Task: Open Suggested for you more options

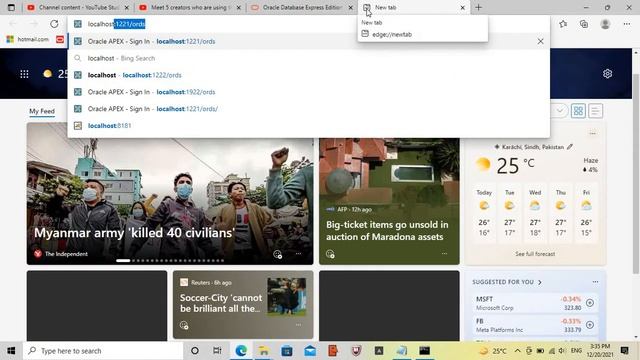Action: tap(595, 282)
